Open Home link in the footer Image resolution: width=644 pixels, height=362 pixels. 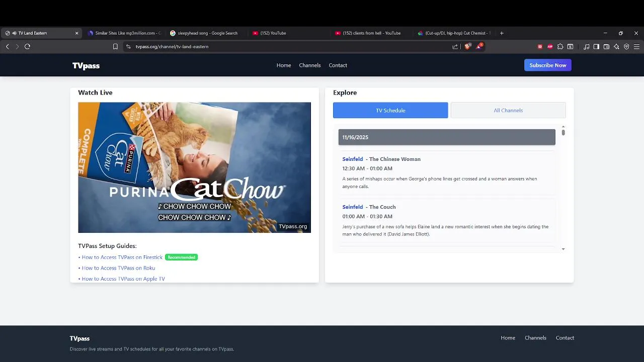click(508, 338)
